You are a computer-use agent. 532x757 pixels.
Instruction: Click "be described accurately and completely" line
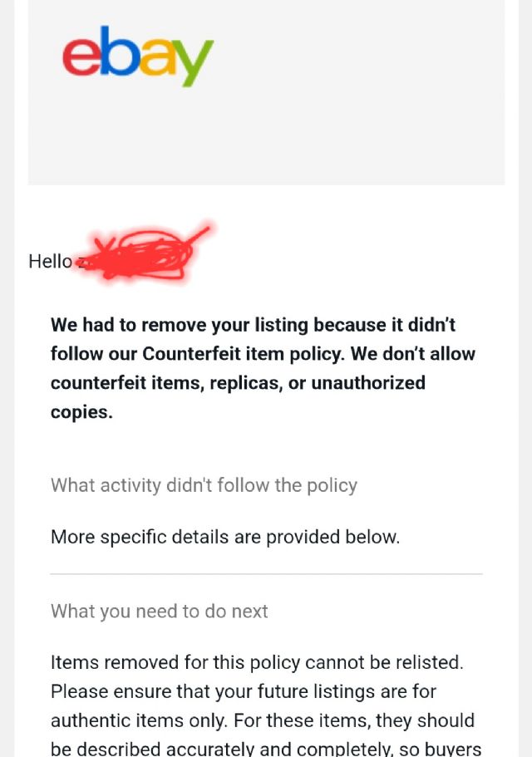coord(266,748)
